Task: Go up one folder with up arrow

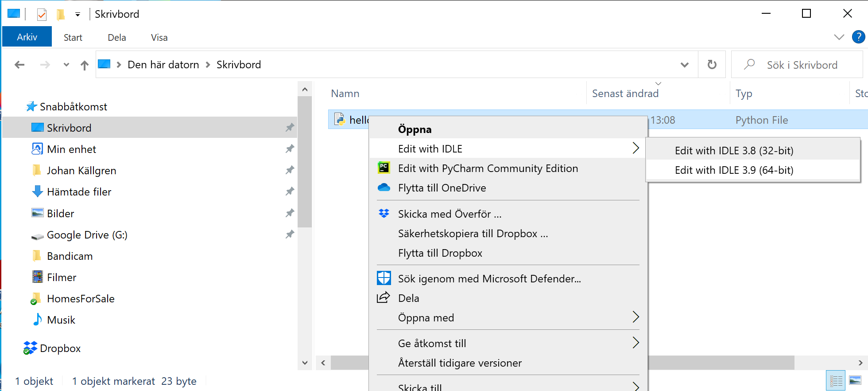Action: pyautogui.click(x=84, y=65)
